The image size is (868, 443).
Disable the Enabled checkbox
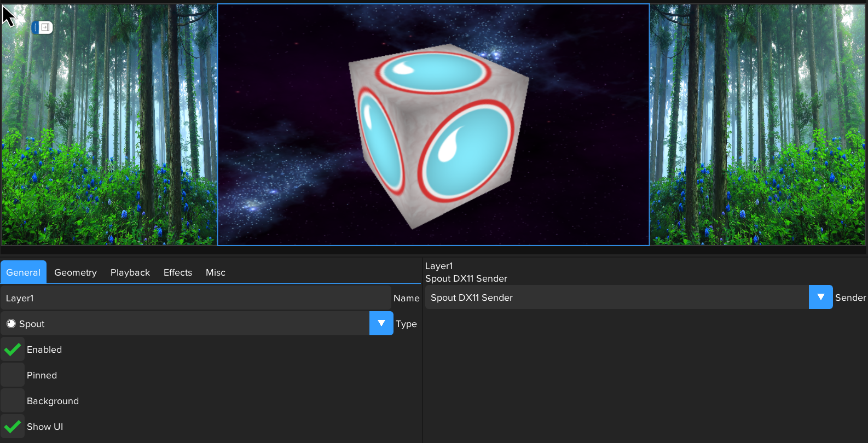13,349
